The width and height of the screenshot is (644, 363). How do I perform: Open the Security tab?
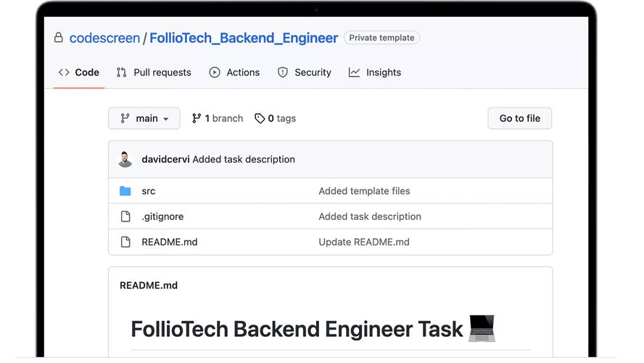(305, 73)
